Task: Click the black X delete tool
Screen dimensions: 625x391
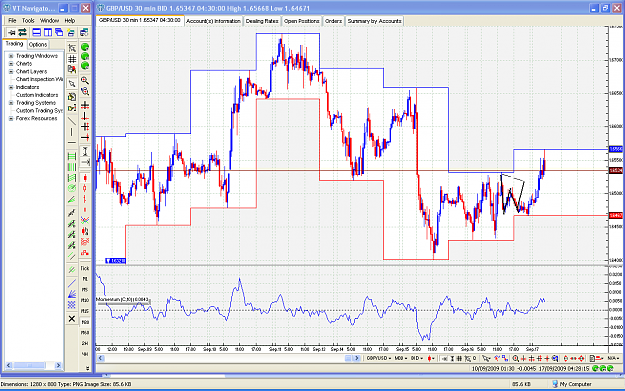Action: click(72, 318)
